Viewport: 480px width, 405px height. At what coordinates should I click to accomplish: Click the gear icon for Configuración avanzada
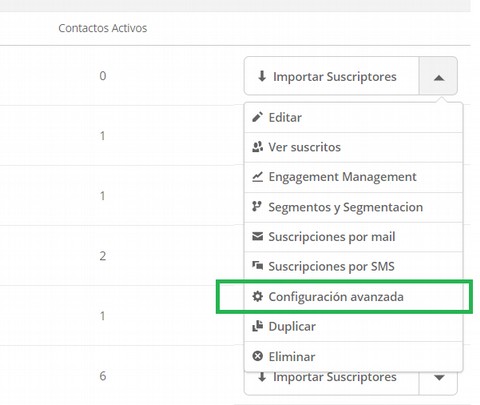coord(257,296)
